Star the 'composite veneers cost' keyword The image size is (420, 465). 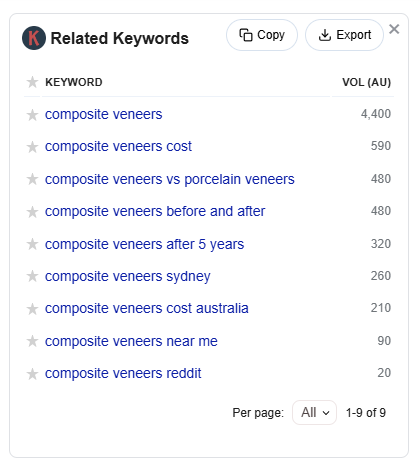[32, 147]
